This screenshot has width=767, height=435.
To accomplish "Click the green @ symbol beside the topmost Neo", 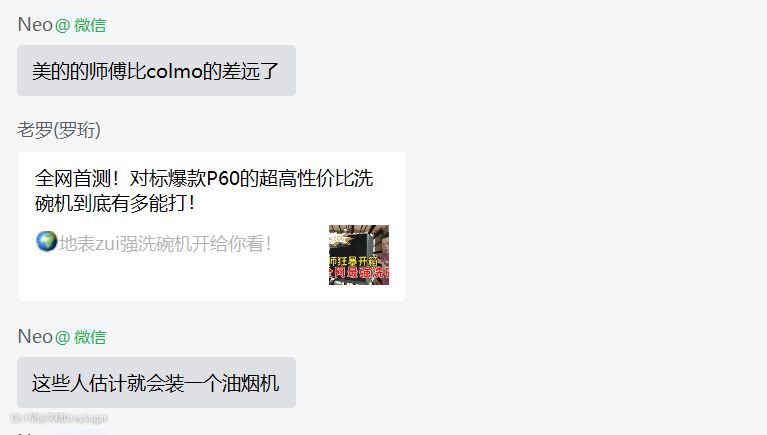I will click(x=63, y=25).
